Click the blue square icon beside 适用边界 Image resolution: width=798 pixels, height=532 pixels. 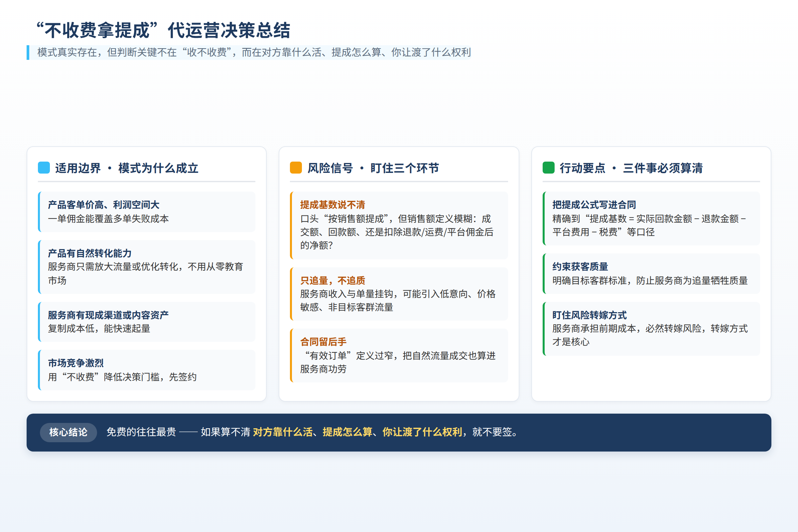coord(44,168)
